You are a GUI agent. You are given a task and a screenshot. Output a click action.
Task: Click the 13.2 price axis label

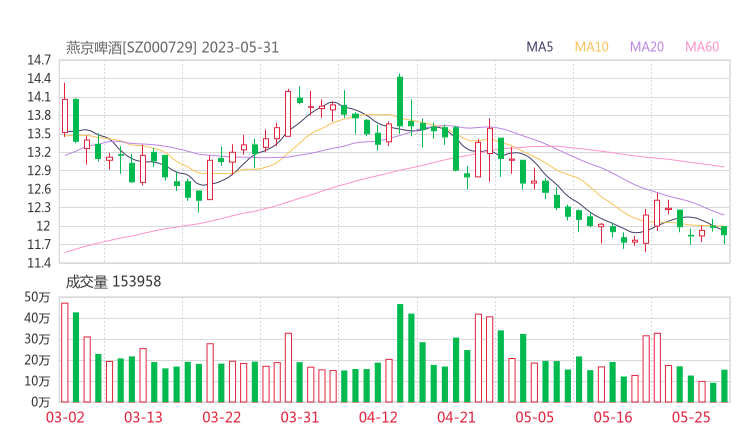[39, 152]
